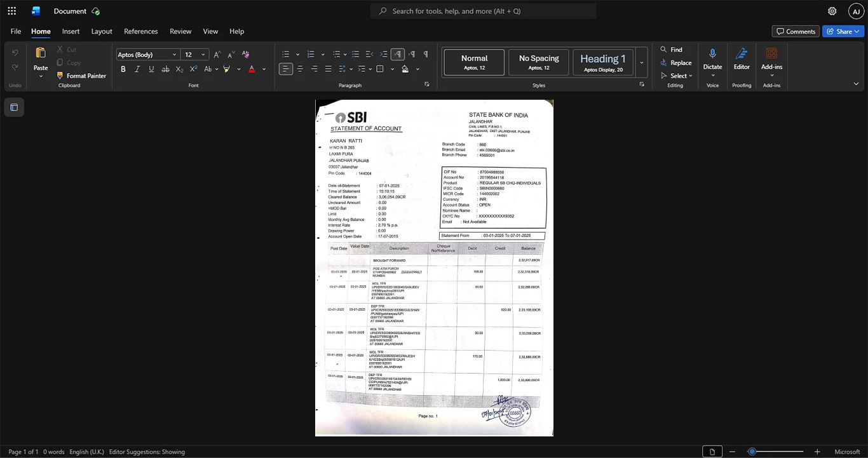This screenshot has height=458, width=868.
Task: Activate Format Painter
Action: point(81,76)
